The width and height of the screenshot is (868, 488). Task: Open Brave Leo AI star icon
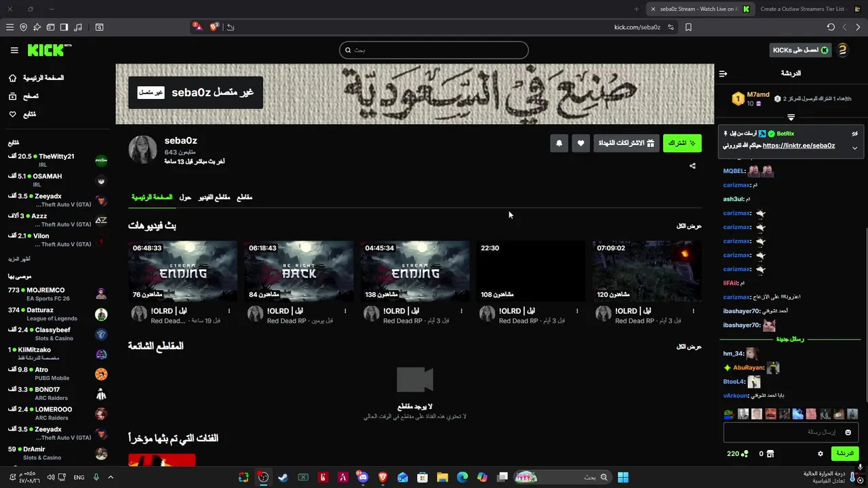tap(37, 27)
